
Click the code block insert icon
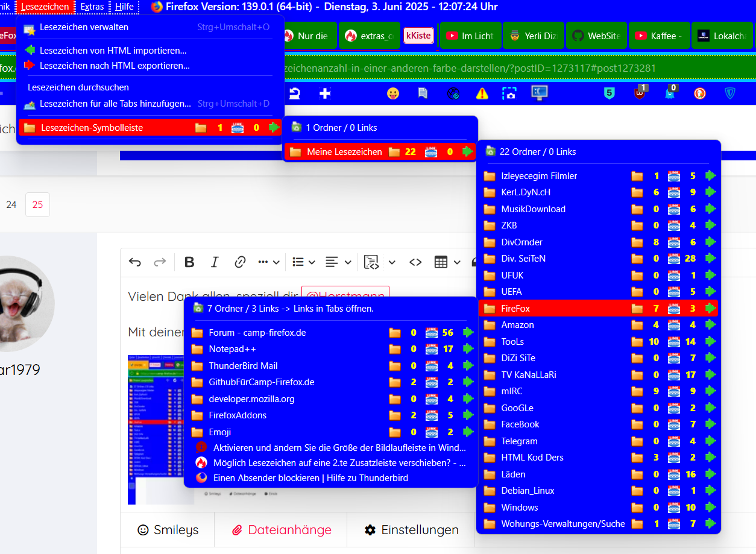pos(371,262)
